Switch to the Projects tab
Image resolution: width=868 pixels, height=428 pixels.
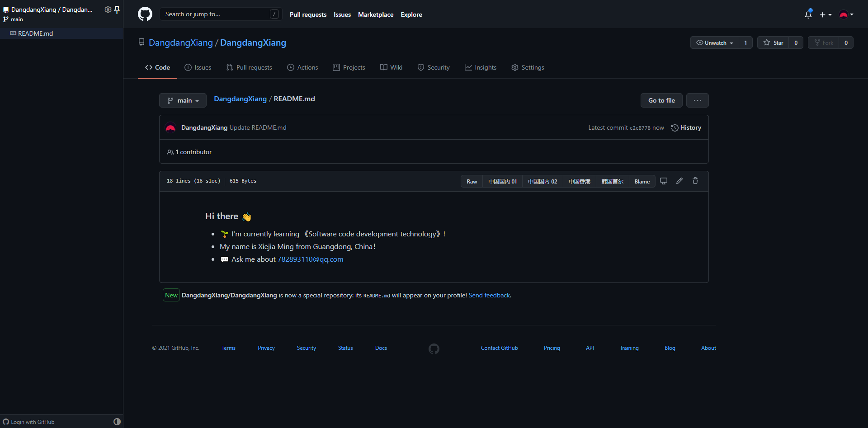coord(349,67)
